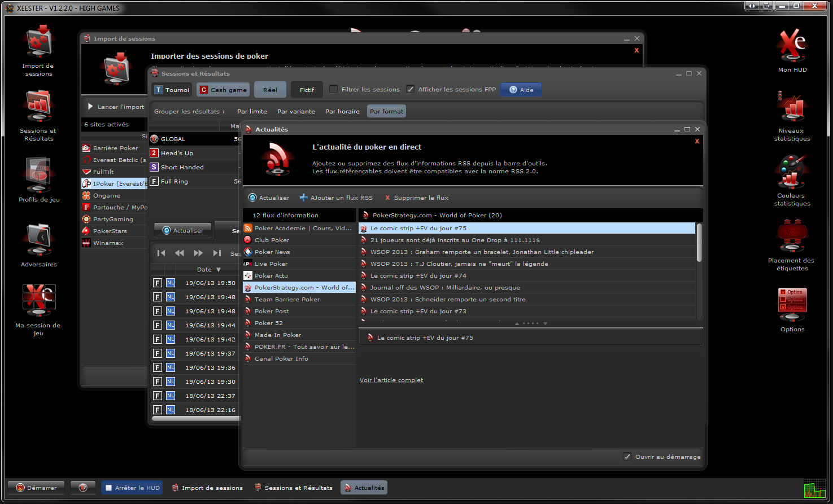Toggle the Arrêter le HUD button

click(x=132, y=488)
